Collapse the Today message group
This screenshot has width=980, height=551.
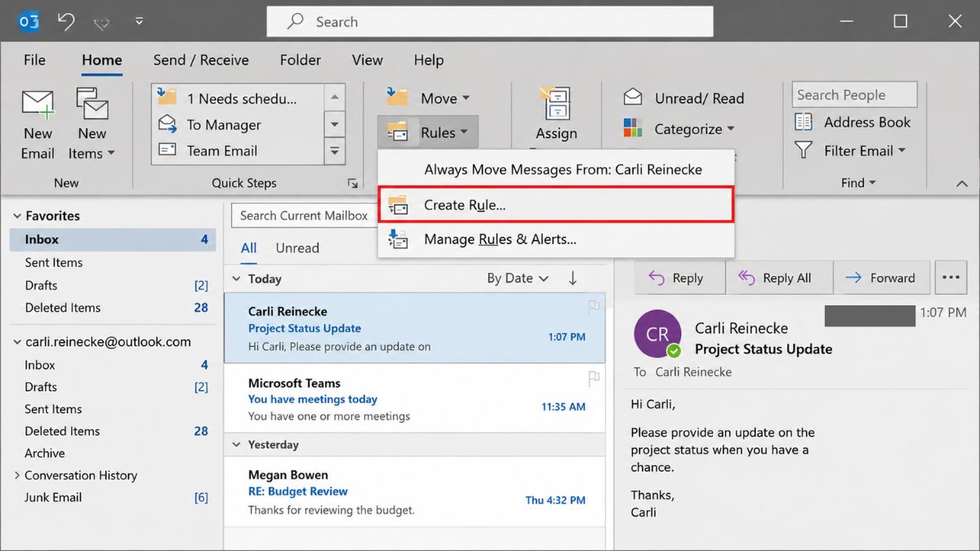[238, 278]
